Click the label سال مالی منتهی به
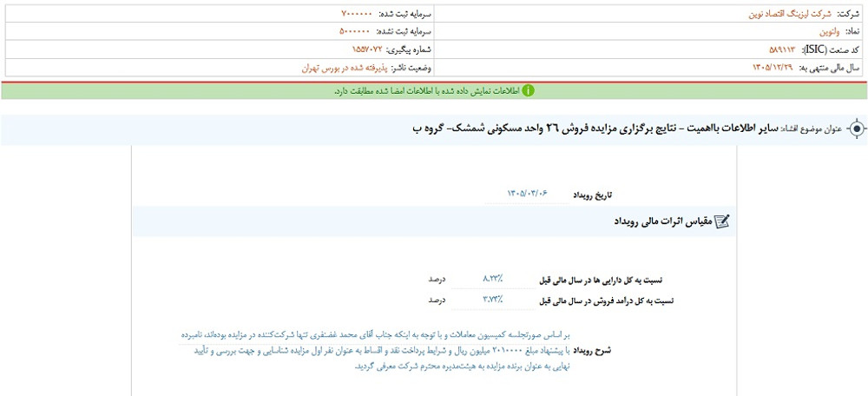The height and width of the screenshot is (396, 868). pyautogui.click(x=830, y=68)
